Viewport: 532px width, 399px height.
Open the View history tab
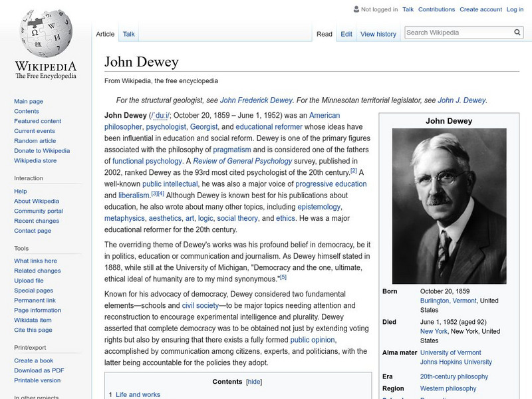(378, 34)
